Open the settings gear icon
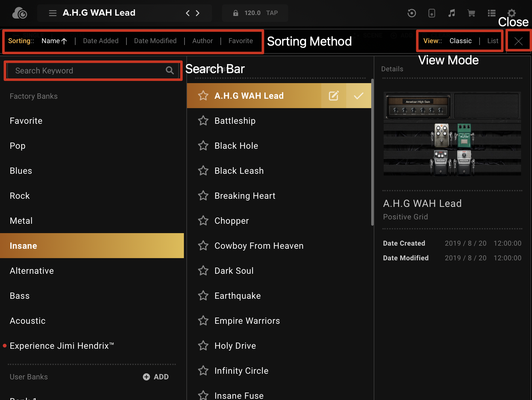Screen dimensions: 532x400 pos(511,13)
